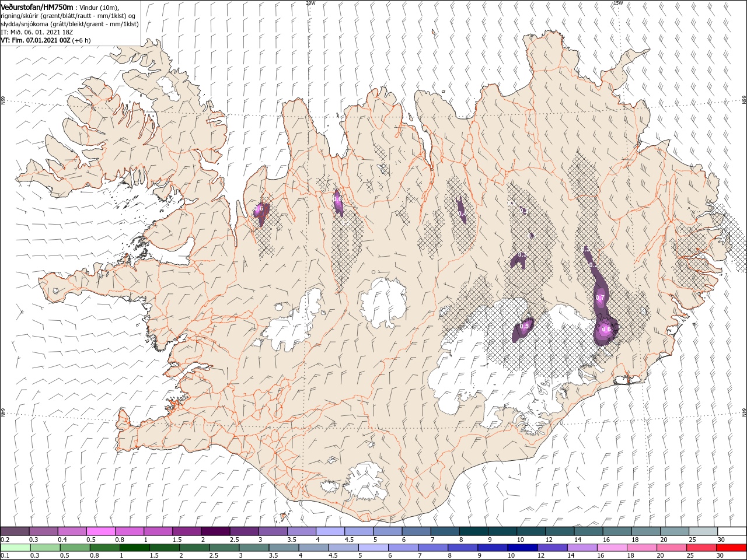Click lower legend swatch between 0.3 and 0.5
This screenshot has height=560, width=747.
tap(45, 548)
